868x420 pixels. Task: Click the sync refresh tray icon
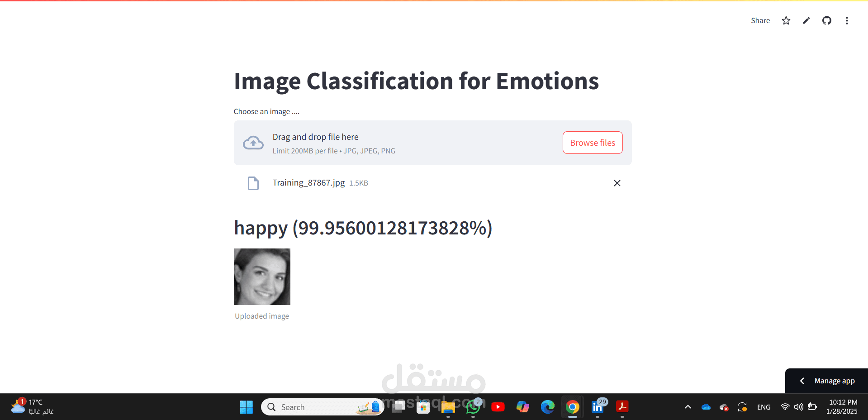point(742,407)
